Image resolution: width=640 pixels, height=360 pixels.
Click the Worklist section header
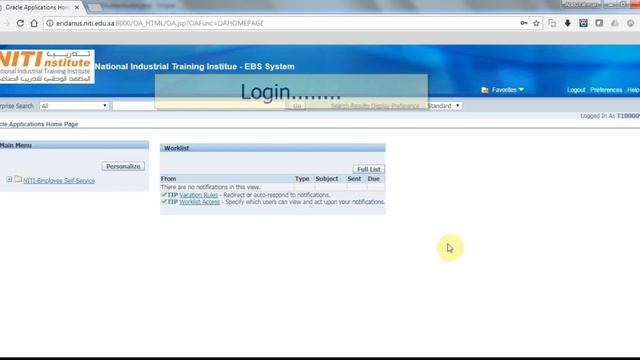tap(273, 148)
